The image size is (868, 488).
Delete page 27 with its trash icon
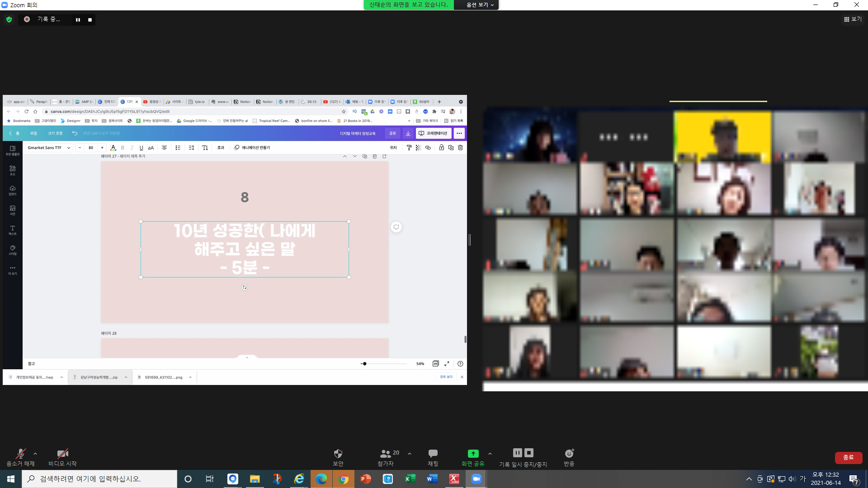click(x=374, y=156)
